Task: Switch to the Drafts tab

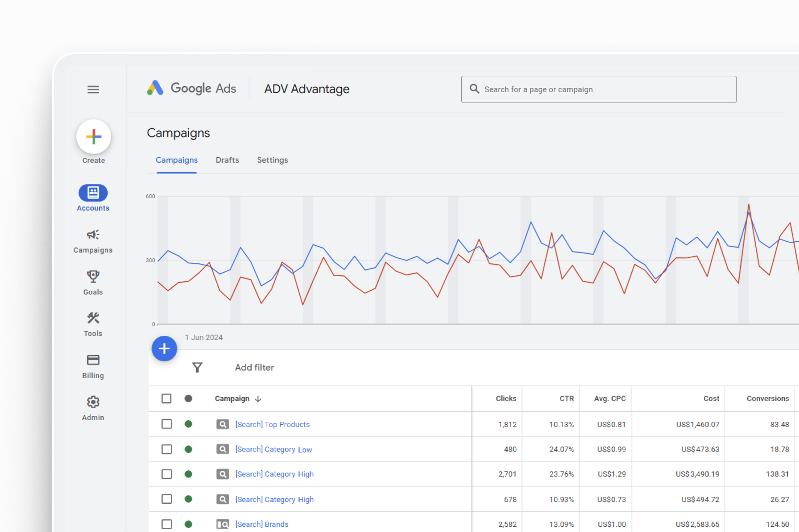Action: click(x=227, y=160)
